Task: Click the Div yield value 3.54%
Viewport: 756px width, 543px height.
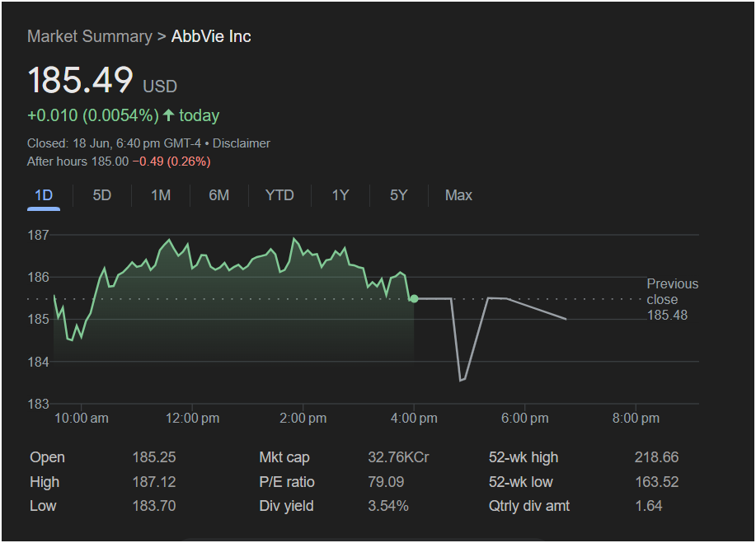Action: click(x=388, y=506)
